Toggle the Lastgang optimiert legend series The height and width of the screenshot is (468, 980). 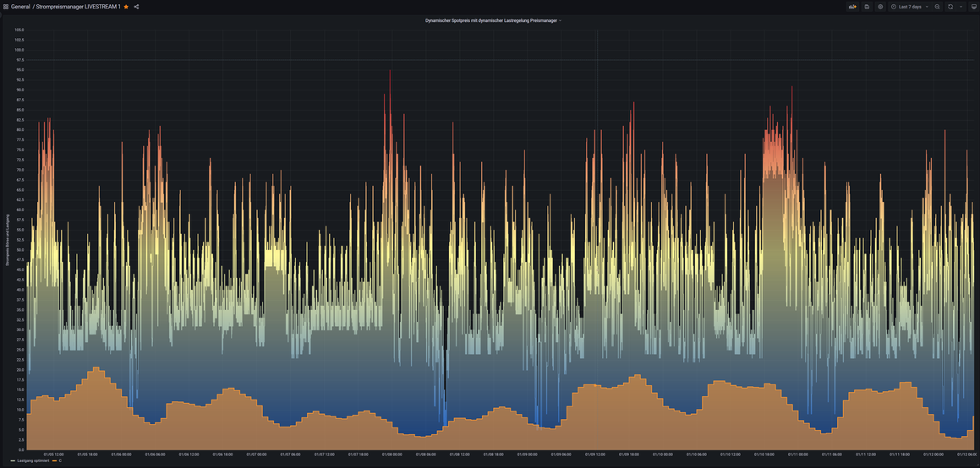click(35, 460)
